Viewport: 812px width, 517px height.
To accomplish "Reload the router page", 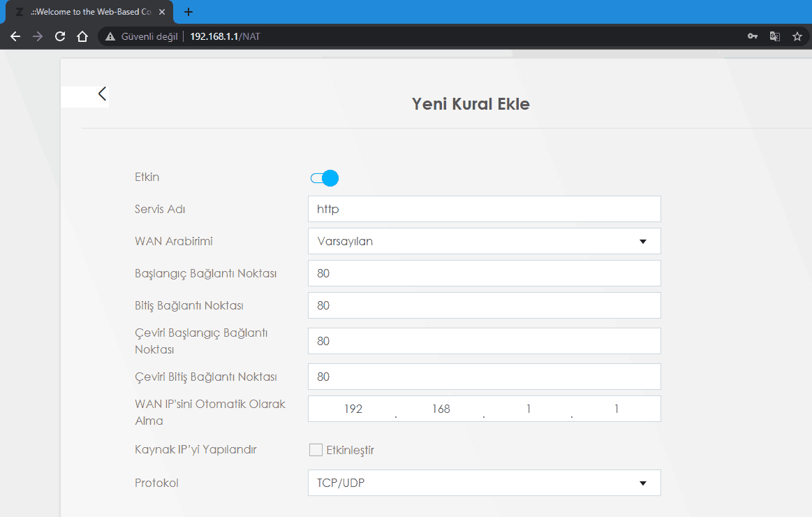I will [60, 36].
